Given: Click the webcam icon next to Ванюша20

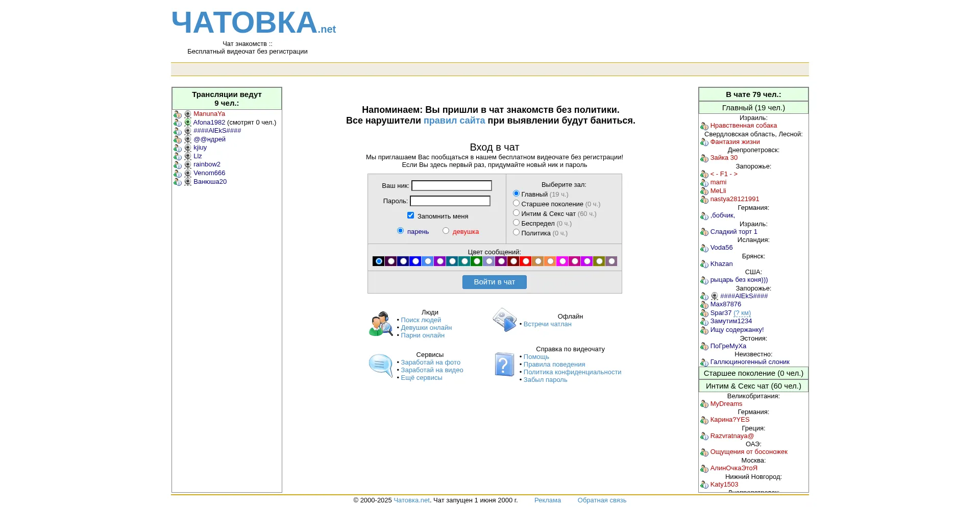Looking at the screenshot, I should [x=188, y=182].
